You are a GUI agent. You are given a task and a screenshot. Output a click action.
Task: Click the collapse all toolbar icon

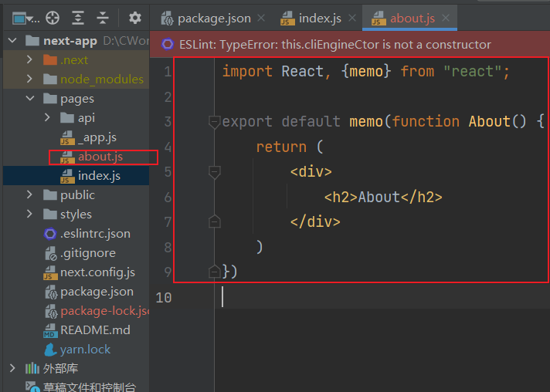tap(103, 18)
